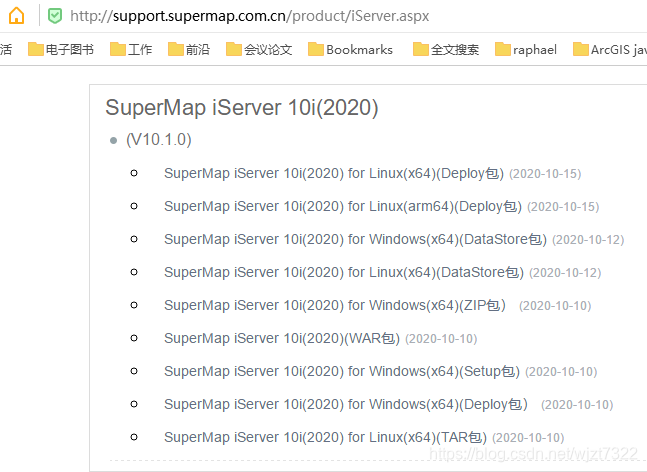Download iServer 10i(2020) WAR package
This screenshot has width=647, height=472.
(x=282, y=338)
